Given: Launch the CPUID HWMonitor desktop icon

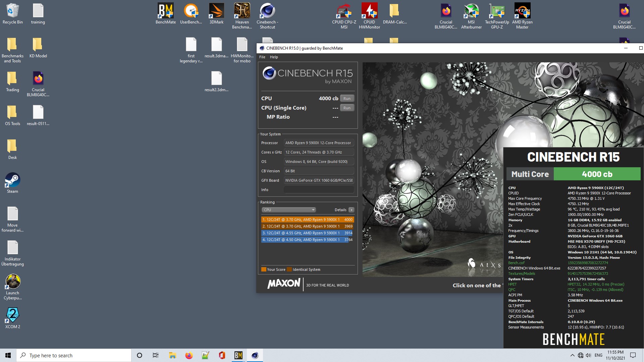Looking at the screenshot, I should (x=369, y=16).
